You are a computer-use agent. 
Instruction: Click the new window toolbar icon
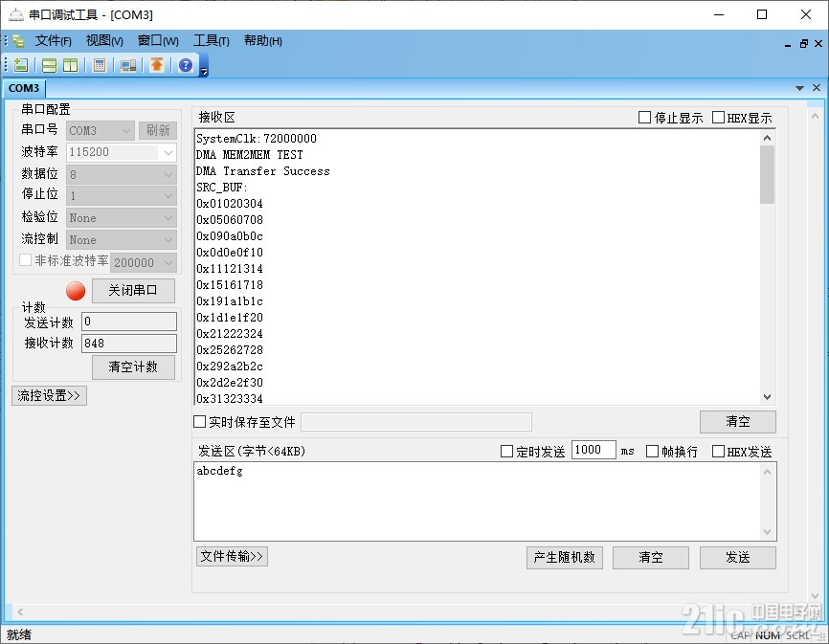coord(21,65)
